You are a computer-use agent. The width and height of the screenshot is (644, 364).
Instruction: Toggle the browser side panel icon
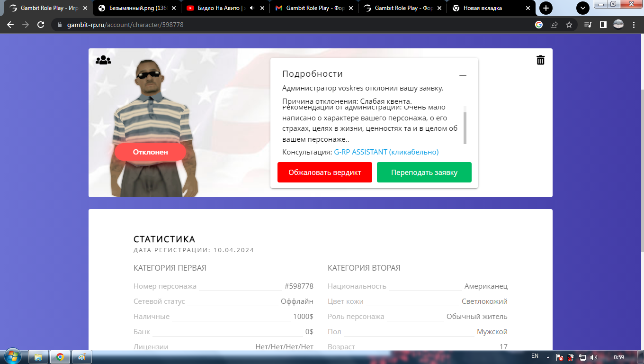coord(603,25)
